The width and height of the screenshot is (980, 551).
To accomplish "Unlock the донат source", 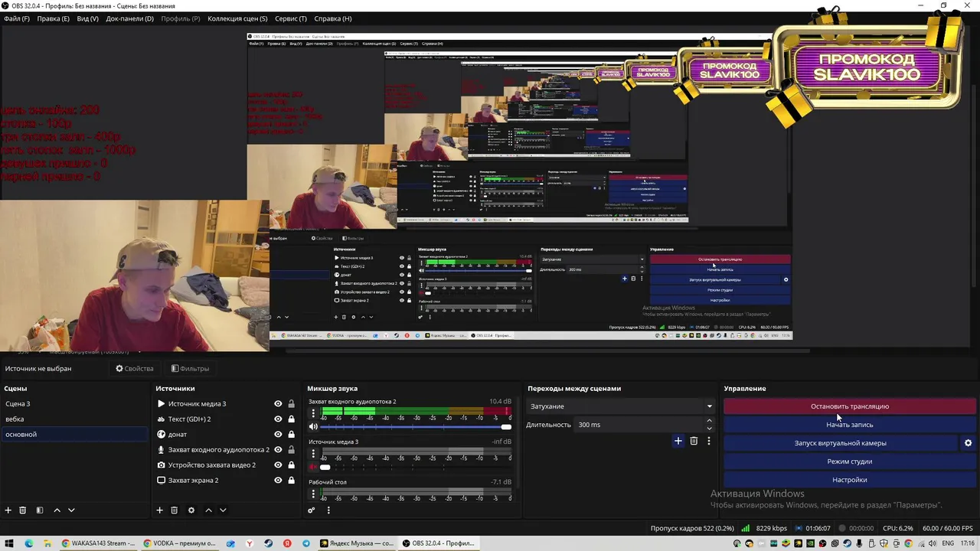I will [x=291, y=435].
